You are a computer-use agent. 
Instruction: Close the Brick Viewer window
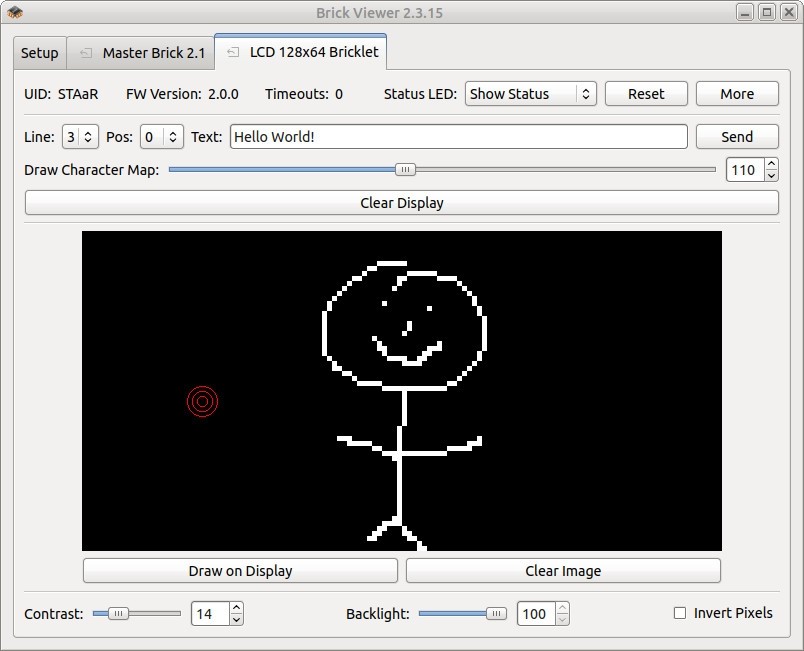(x=789, y=12)
